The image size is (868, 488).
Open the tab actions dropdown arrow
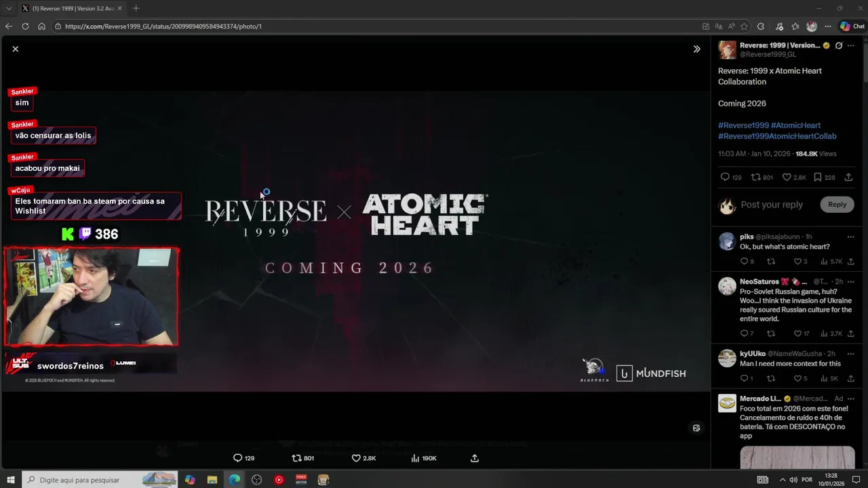[9, 8]
